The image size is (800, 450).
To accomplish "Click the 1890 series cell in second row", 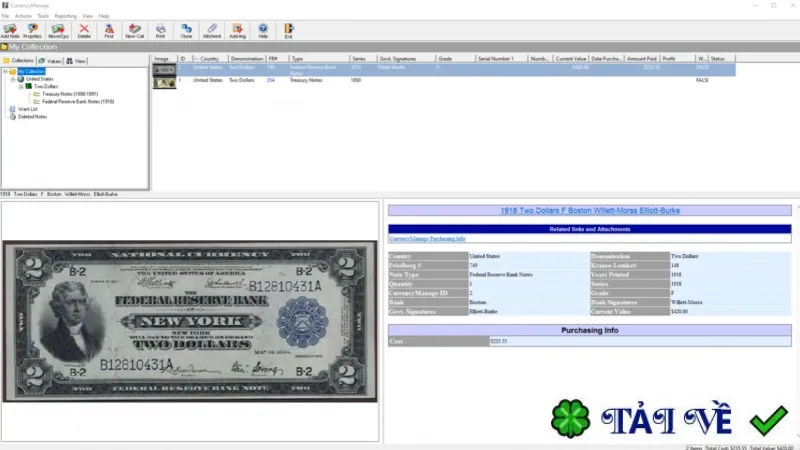I will (x=356, y=80).
